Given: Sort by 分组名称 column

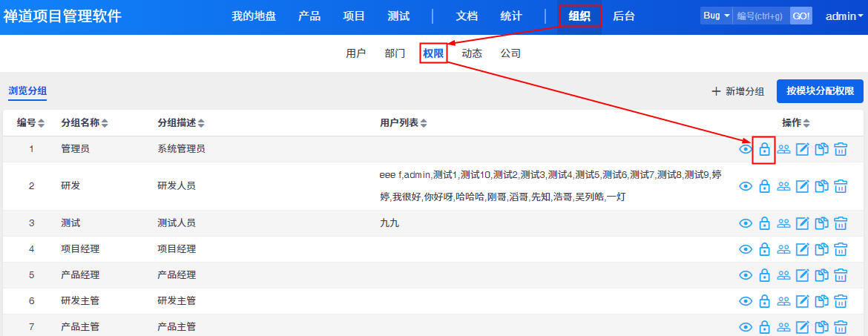Looking at the screenshot, I should coord(85,123).
